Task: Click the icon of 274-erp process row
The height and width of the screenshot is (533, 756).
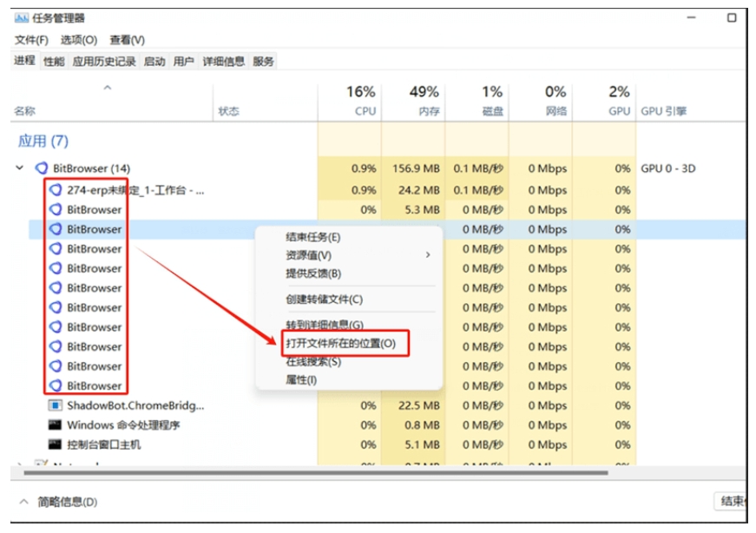Action: 56,190
